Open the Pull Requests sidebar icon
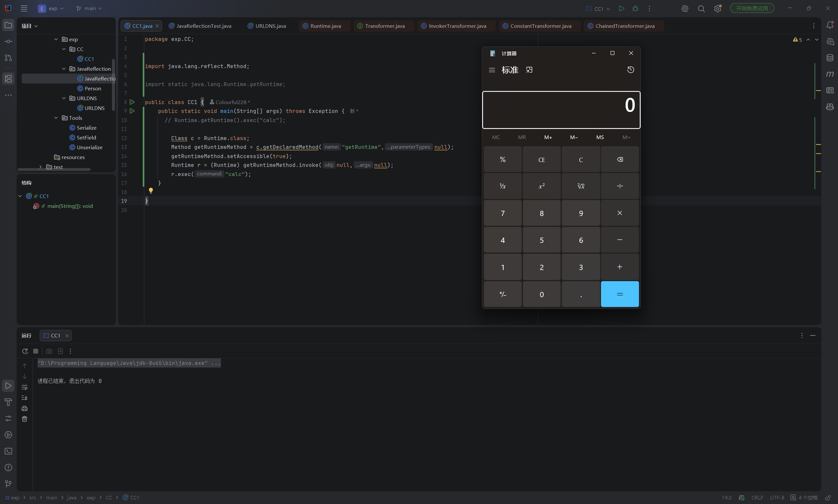The image size is (838, 504). 8,58
